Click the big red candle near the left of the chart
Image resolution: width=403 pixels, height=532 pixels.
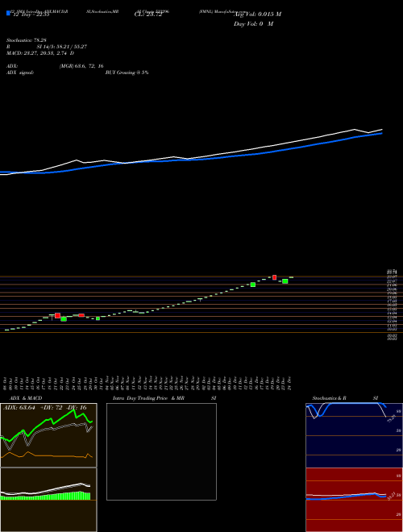coord(58,315)
